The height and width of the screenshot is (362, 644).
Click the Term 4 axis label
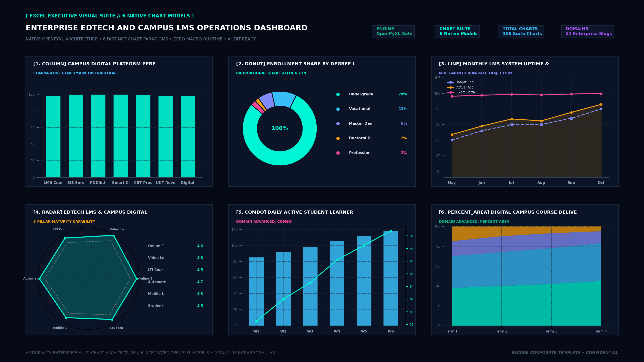(x=601, y=332)
